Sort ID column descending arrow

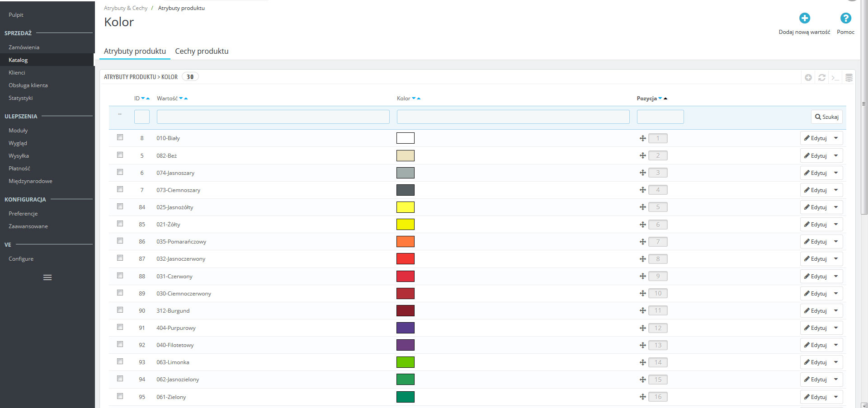tap(143, 98)
